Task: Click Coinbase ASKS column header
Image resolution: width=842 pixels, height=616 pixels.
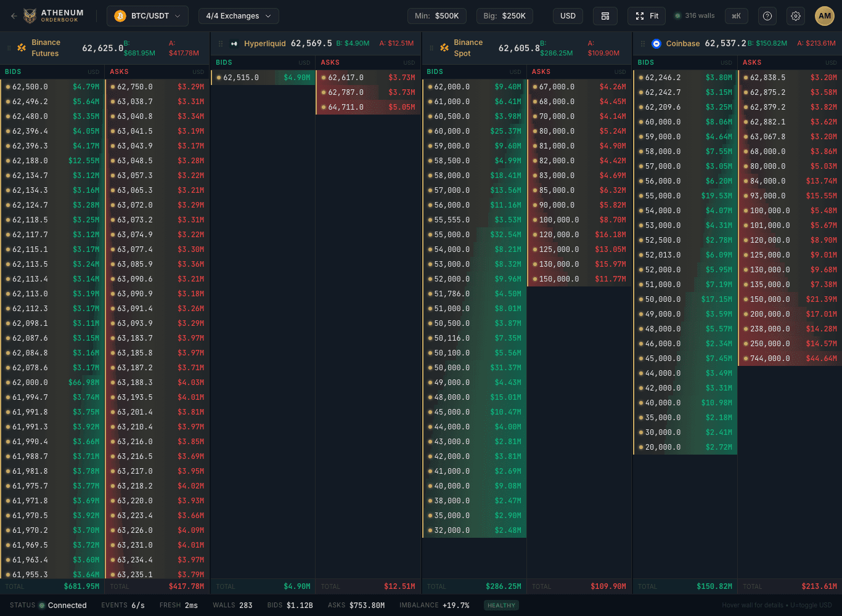Action: point(752,63)
